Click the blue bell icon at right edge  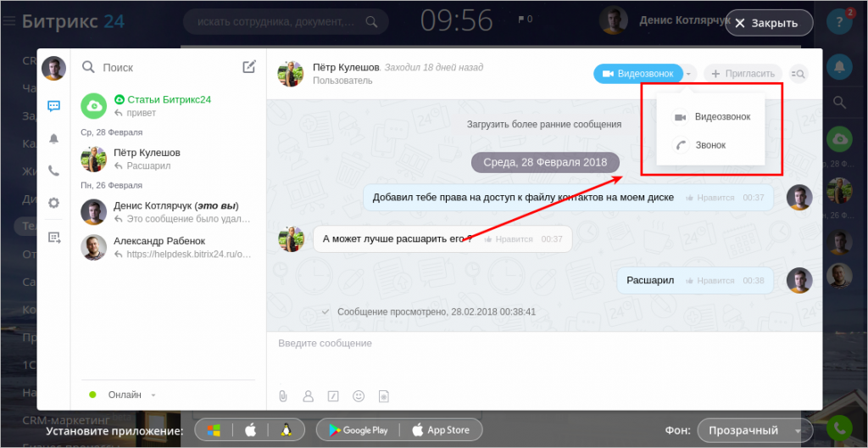pos(839,67)
